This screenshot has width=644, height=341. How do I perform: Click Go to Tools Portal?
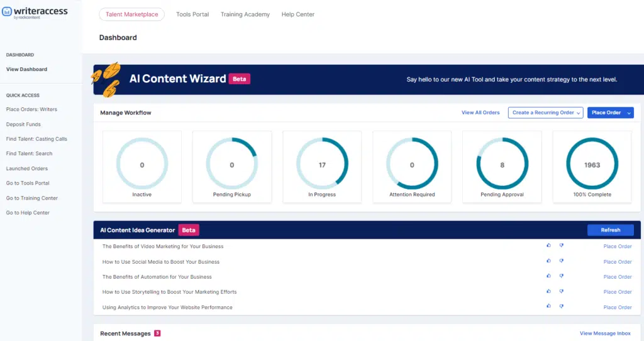coord(28,183)
